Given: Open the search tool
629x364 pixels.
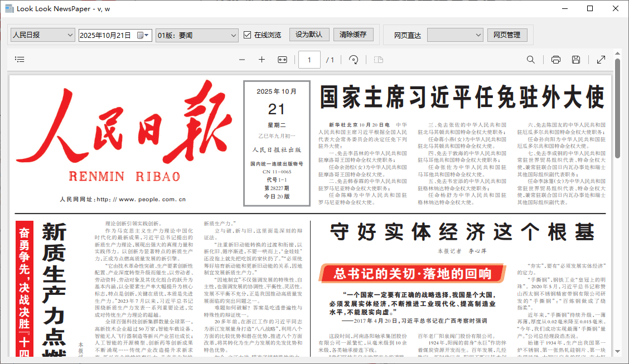Looking at the screenshot, I should pos(530,59).
